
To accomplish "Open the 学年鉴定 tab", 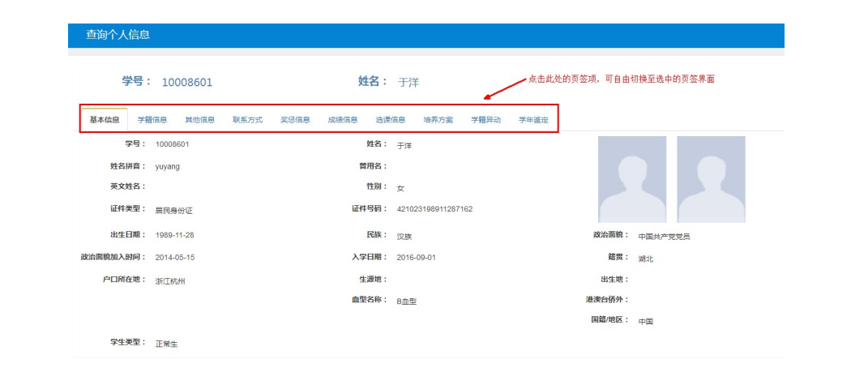I will 533,120.
